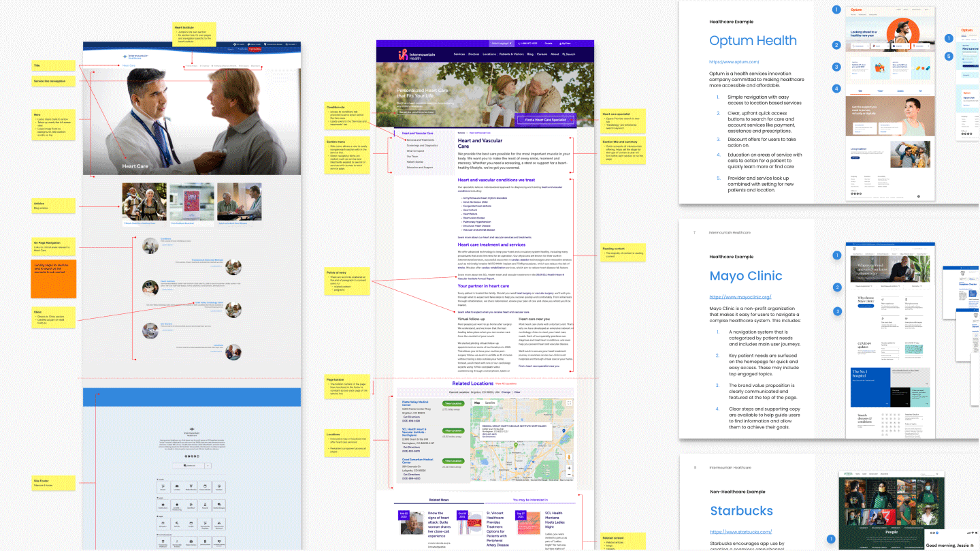The height and width of the screenshot is (551, 980).
Task: Select the 'Points of entry' sticky note
Action: tap(347, 282)
